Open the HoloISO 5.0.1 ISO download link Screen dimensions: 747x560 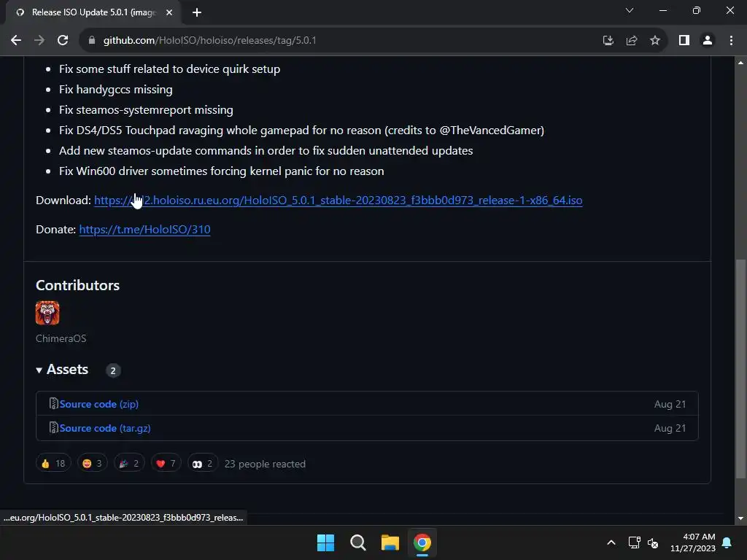coord(338,201)
